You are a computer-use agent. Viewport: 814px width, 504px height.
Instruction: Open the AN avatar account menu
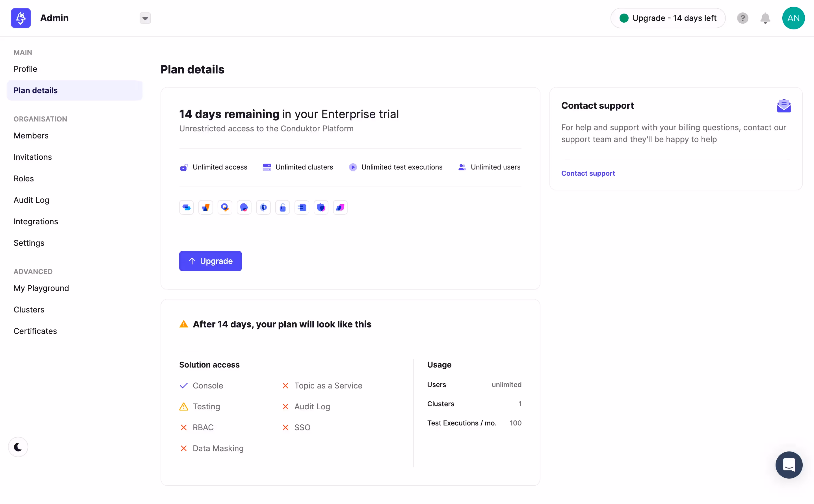pos(793,18)
